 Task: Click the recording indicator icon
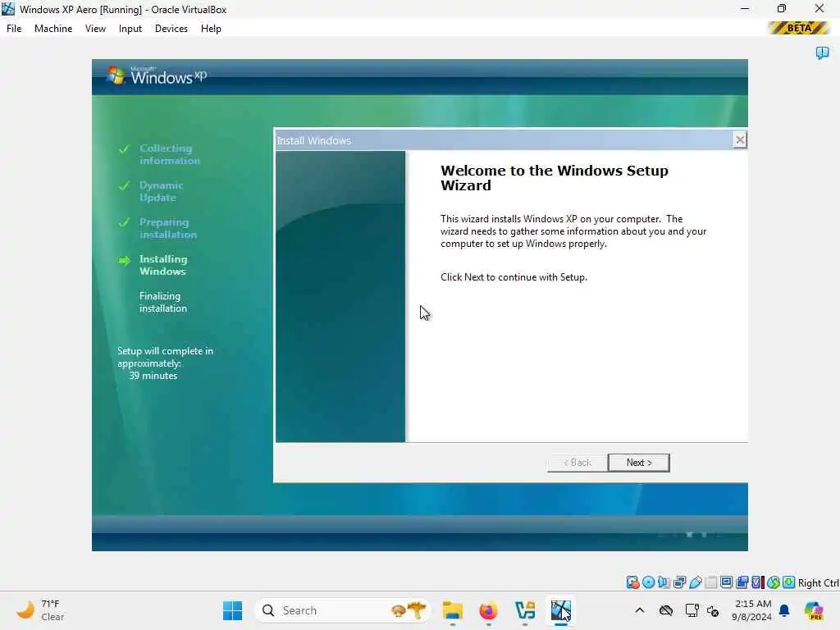point(742,582)
